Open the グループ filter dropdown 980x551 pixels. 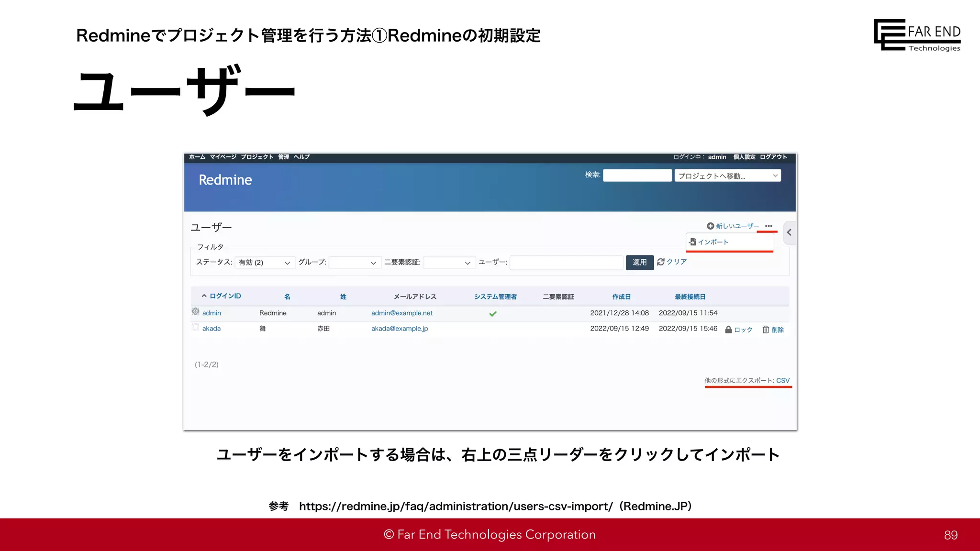coord(355,263)
